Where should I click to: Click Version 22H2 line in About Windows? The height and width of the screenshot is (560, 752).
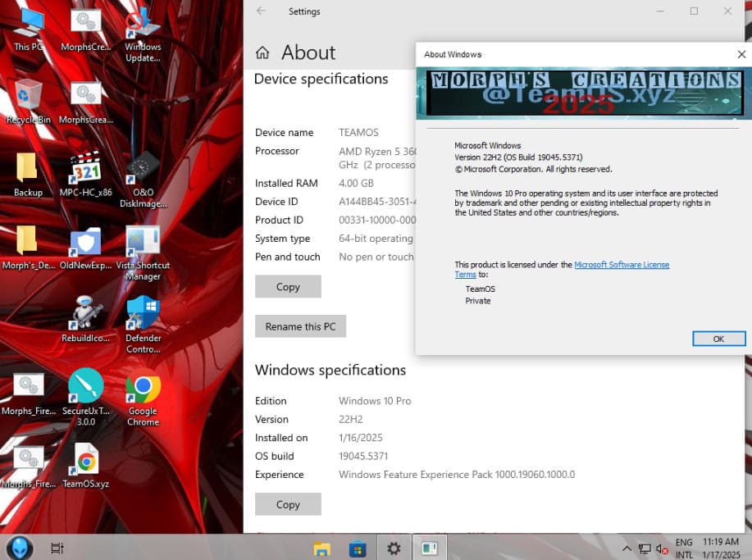[x=518, y=157]
